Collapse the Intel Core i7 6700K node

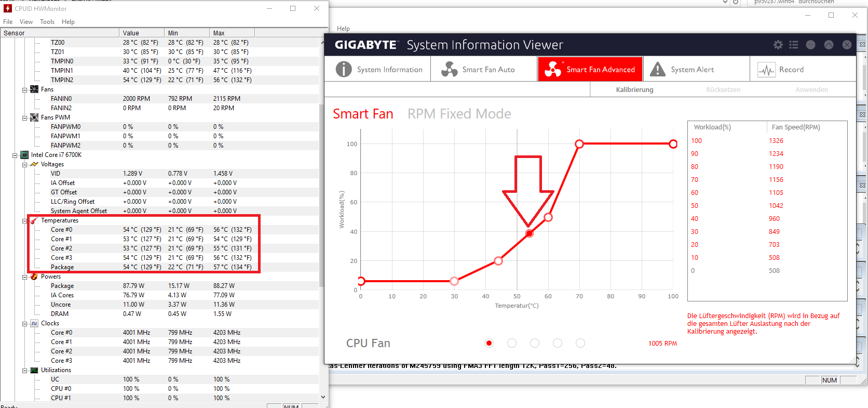click(15, 155)
